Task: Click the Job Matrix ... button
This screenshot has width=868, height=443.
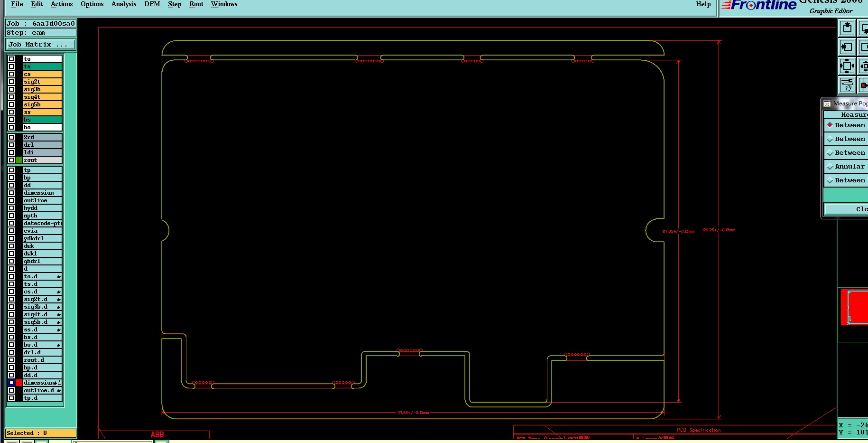Action: pyautogui.click(x=41, y=45)
